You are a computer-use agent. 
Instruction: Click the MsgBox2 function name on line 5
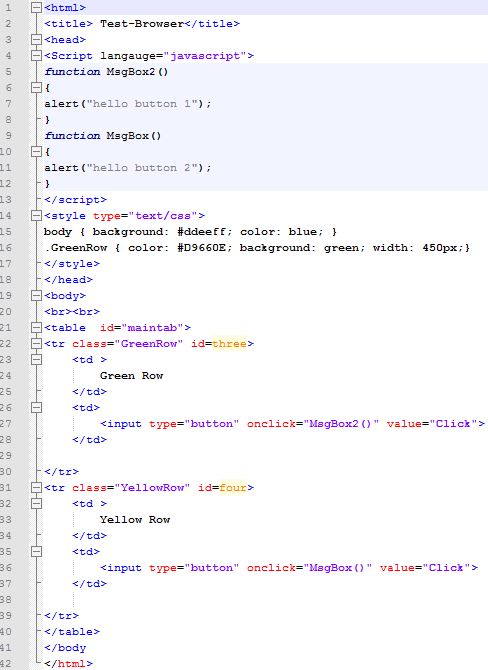pyautogui.click(x=131, y=72)
